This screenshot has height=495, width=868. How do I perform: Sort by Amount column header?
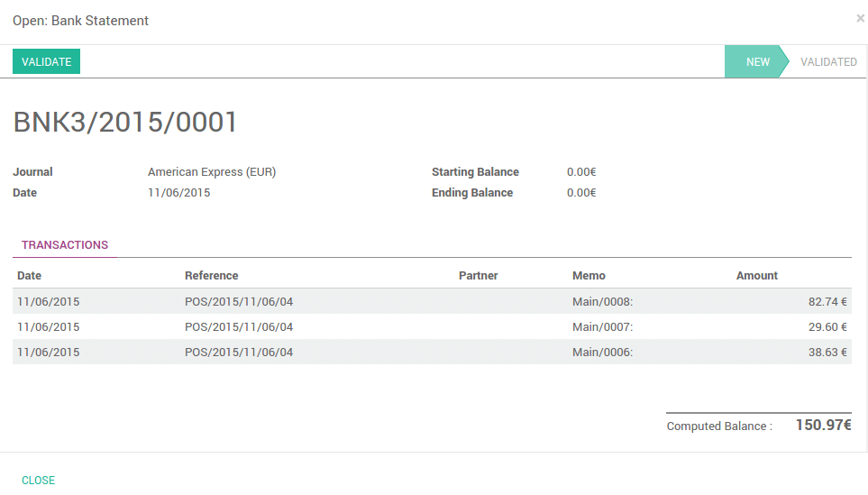756,276
